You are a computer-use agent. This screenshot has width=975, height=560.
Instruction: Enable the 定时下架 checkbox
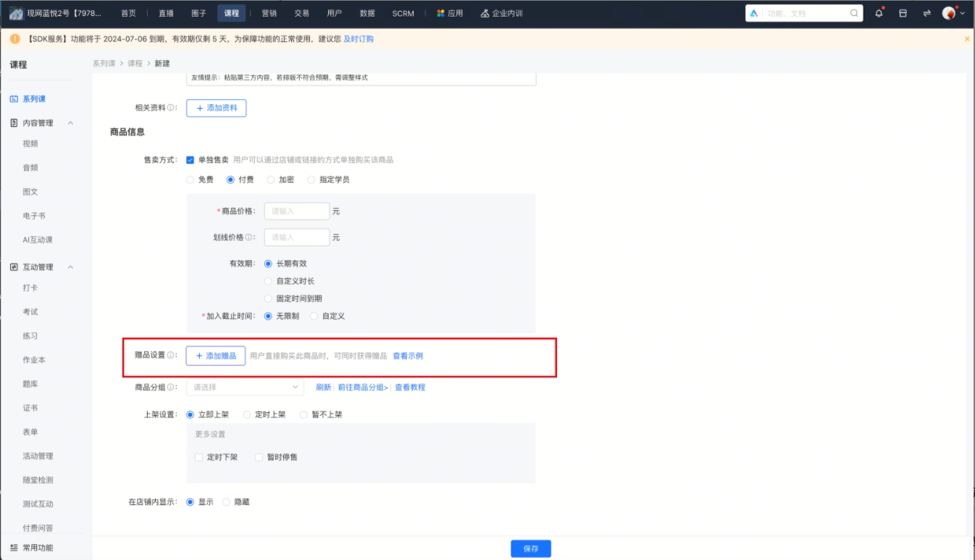198,457
